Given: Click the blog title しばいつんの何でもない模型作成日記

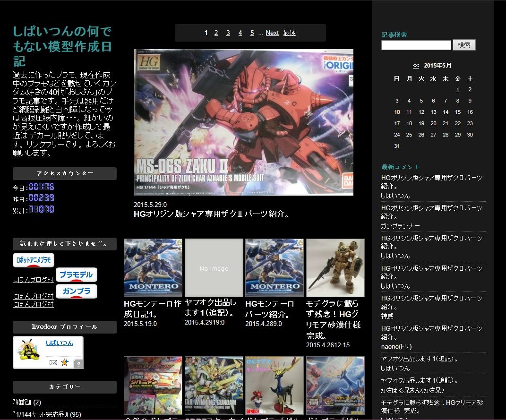Looking at the screenshot, I should point(62,46).
